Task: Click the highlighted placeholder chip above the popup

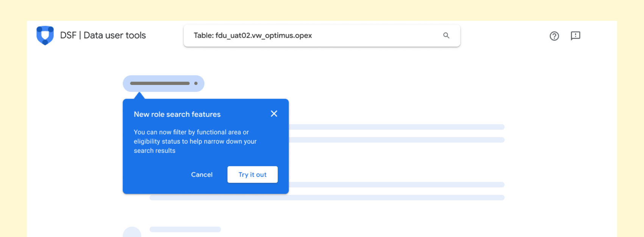Action: tap(164, 83)
